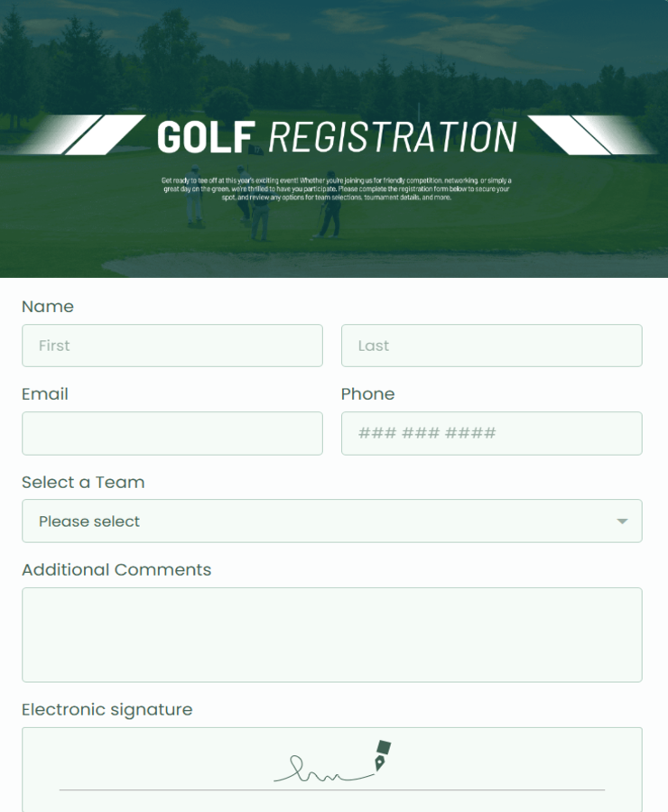Click the "Email" label above its input
The image size is (668, 812).
(x=45, y=394)
